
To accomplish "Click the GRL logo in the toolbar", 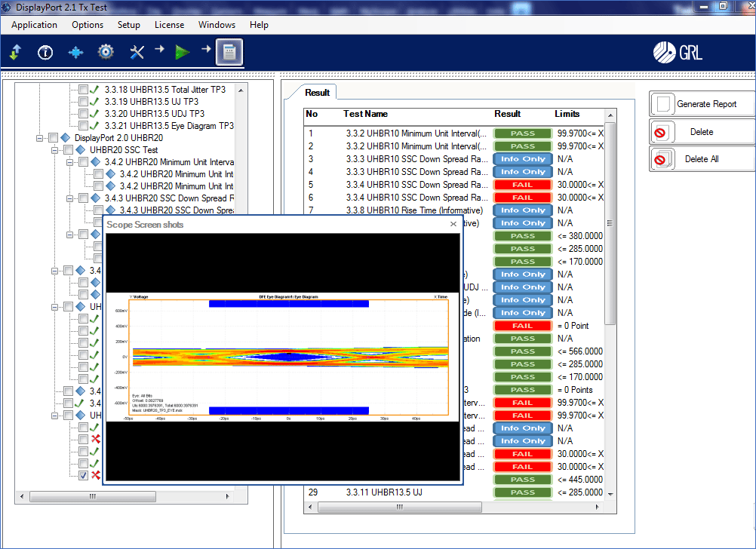I will click(x=675, y=52).
